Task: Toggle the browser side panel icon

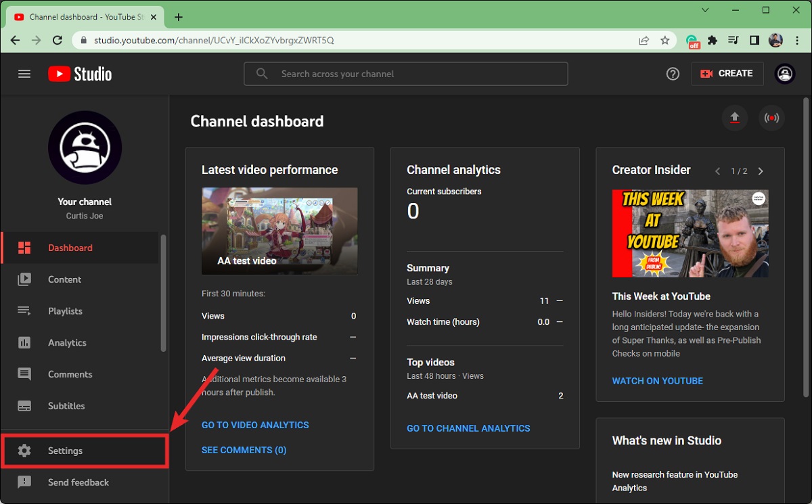Action: [x=754, y=41]
